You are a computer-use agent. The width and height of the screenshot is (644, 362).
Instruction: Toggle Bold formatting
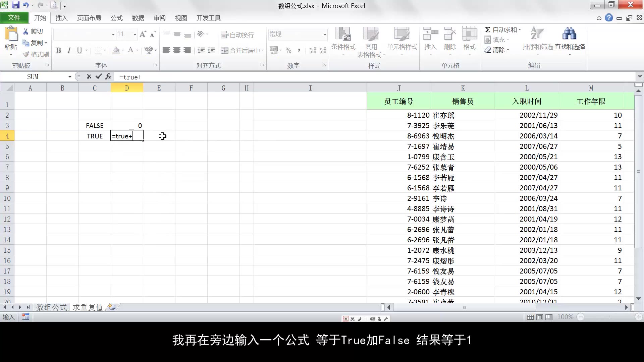coord(59,51)
